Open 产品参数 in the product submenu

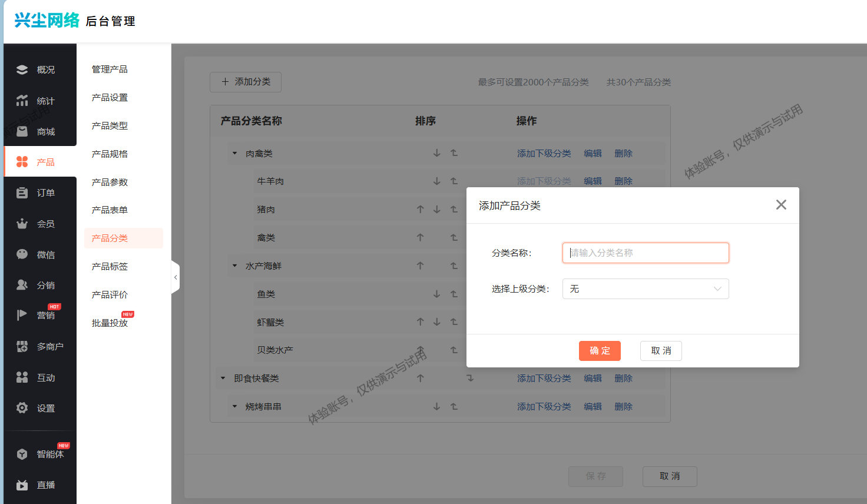(x=110, y=183)
